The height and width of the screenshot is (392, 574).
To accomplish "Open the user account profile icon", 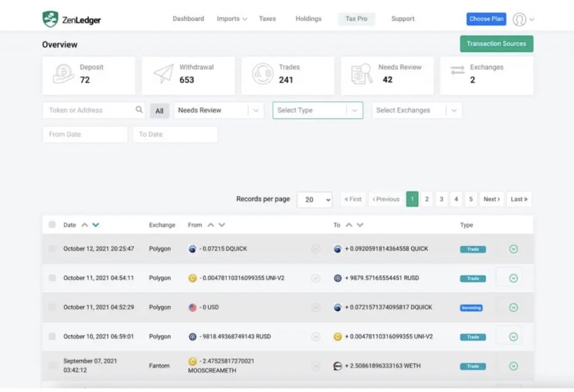I will pos(519,19).
